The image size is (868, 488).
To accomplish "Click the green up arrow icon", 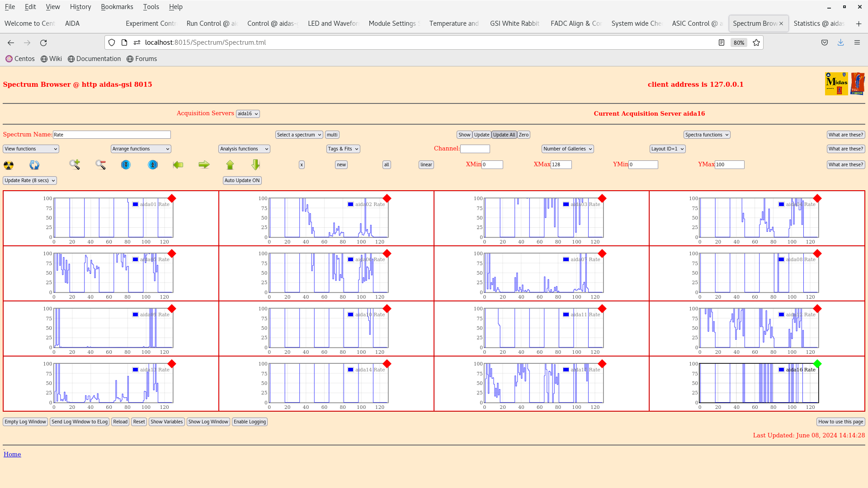I will [x=230, y=165].
